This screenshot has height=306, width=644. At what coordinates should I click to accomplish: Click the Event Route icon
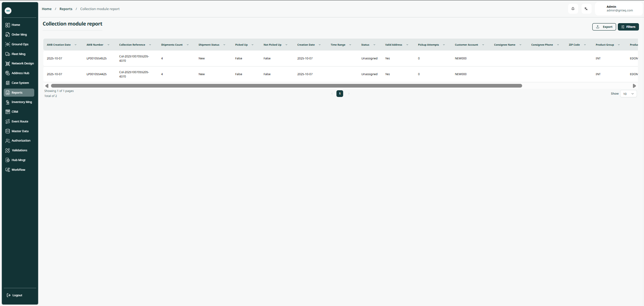8,121
